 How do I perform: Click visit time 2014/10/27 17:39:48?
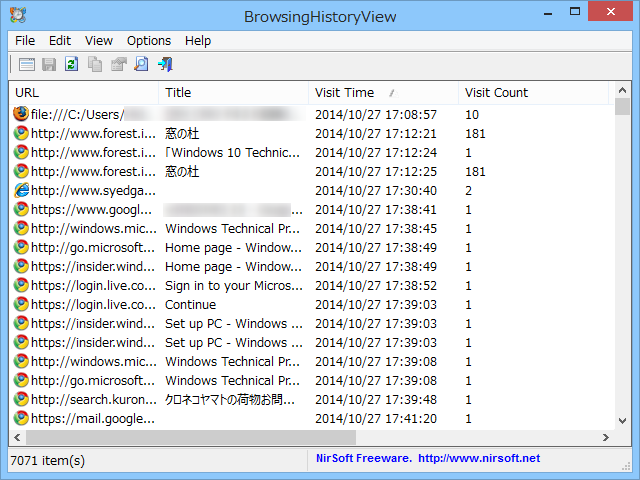pos(376,400)
